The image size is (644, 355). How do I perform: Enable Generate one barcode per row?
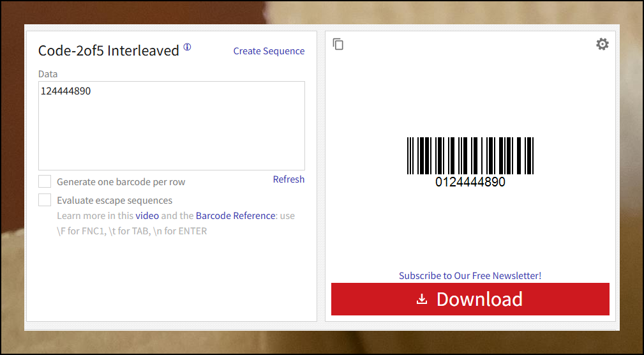pyautogui.click(x=45, y=181)
